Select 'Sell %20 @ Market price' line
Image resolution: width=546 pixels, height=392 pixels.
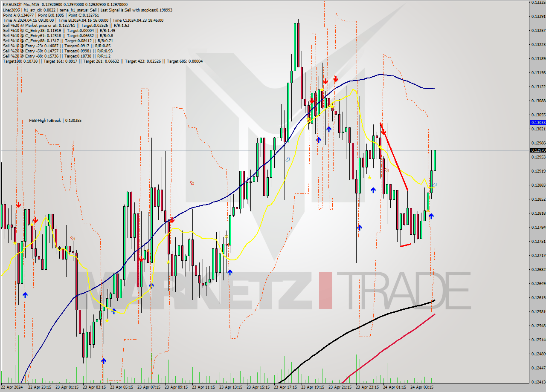(x=66, y=25)
